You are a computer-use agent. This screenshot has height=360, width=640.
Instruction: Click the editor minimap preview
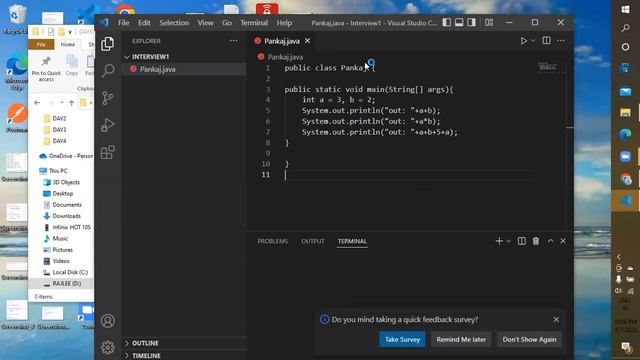pyautogui.click(x=547, y=67)
